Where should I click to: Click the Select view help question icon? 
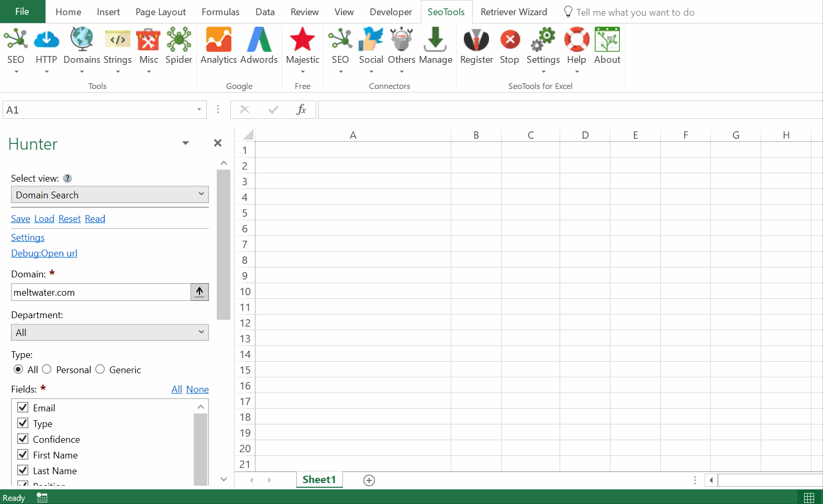(x=67, y=178)
